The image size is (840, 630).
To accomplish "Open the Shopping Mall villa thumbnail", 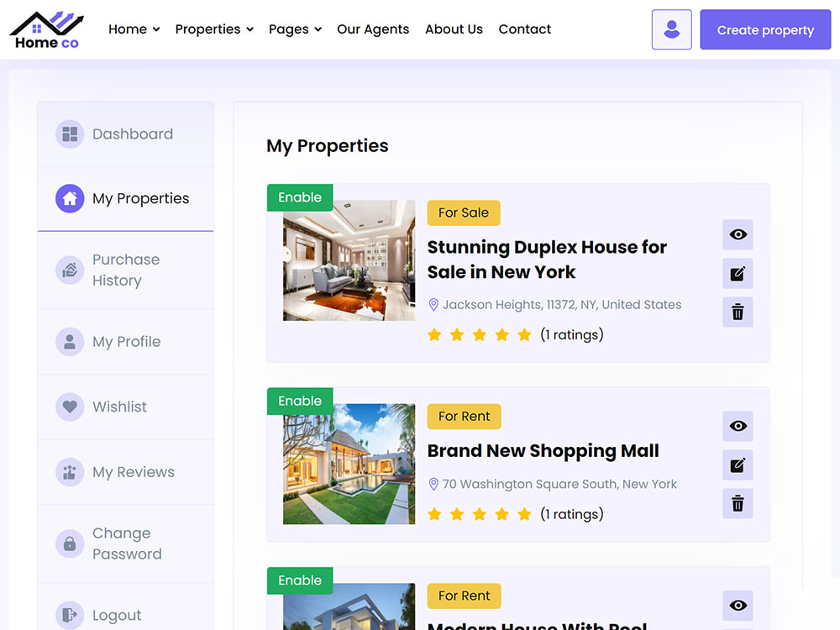I will tap(349, 464).
